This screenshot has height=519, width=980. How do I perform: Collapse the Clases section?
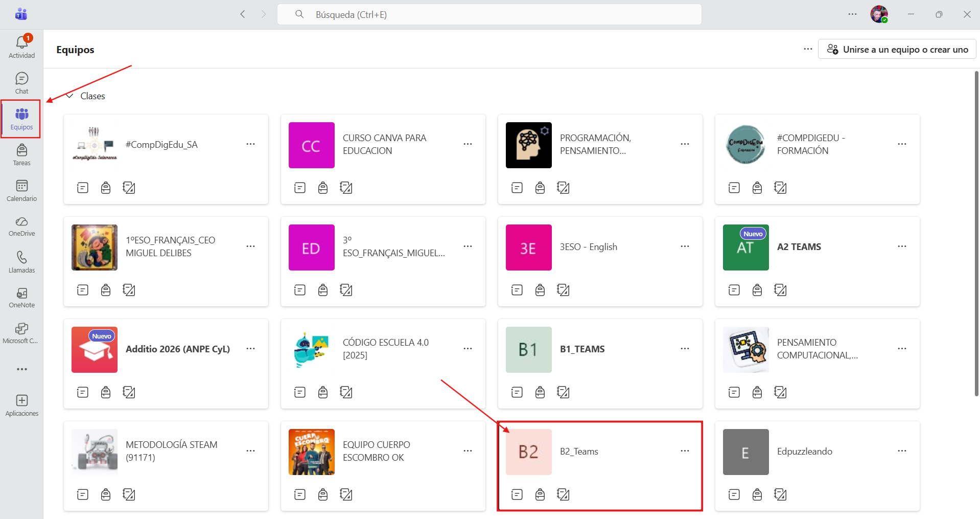[x=69, y=96]
